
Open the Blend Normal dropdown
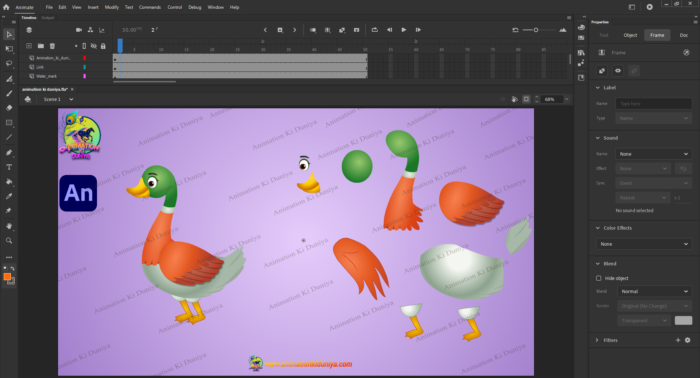(x=654, y=291)
